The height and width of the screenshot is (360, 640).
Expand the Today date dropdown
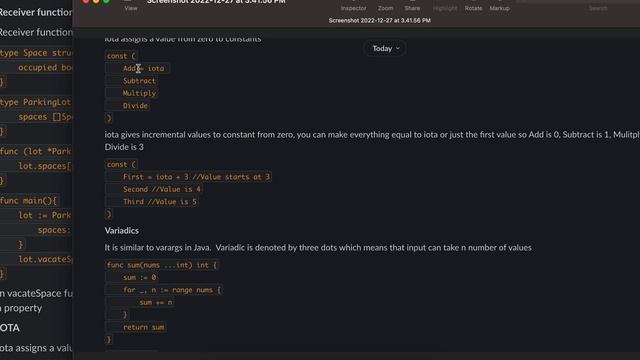pyautogui.click(x=386, y=49)
